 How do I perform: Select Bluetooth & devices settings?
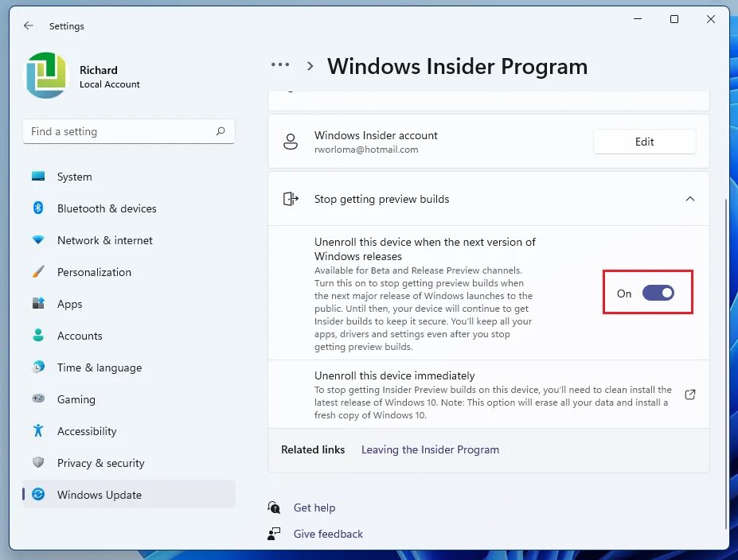(107, 208)
